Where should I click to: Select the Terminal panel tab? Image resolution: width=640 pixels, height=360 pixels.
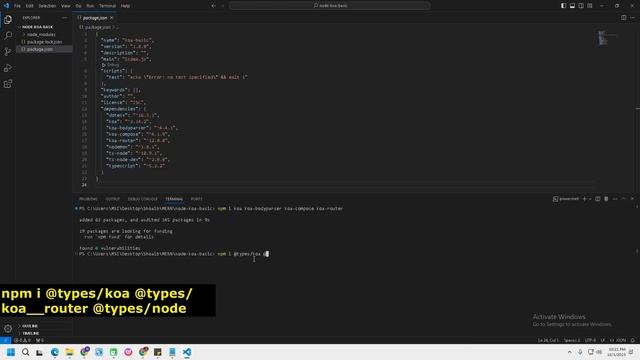(174, 199)
